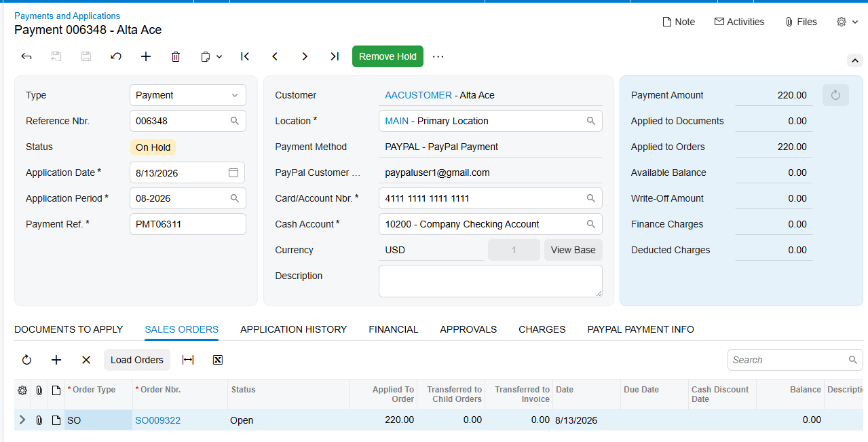Click the Date cell 8/13/2026 in grid
Viewport: 868px width, 442px height.
587,420
